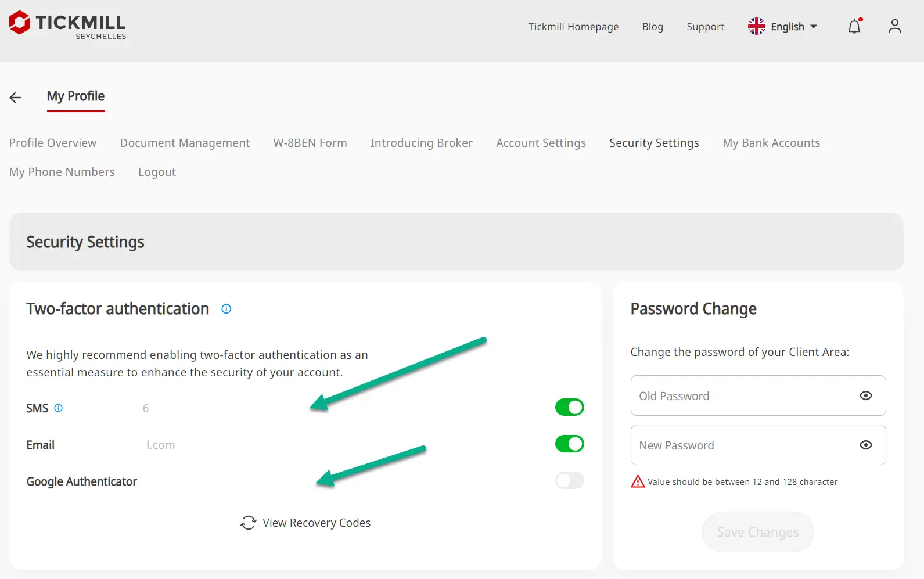924x579 pixels.
Task: Click the info icon next to SMS
Action: tap(58, 408)
